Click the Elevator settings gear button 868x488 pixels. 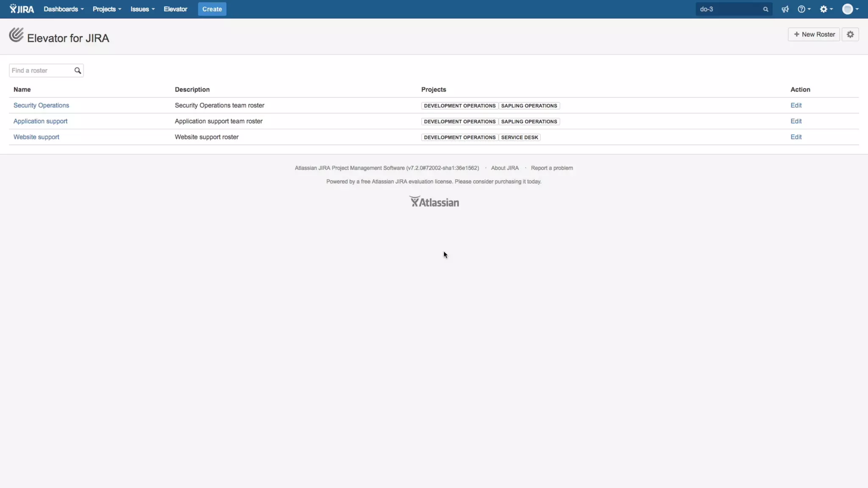pos(850,35)
